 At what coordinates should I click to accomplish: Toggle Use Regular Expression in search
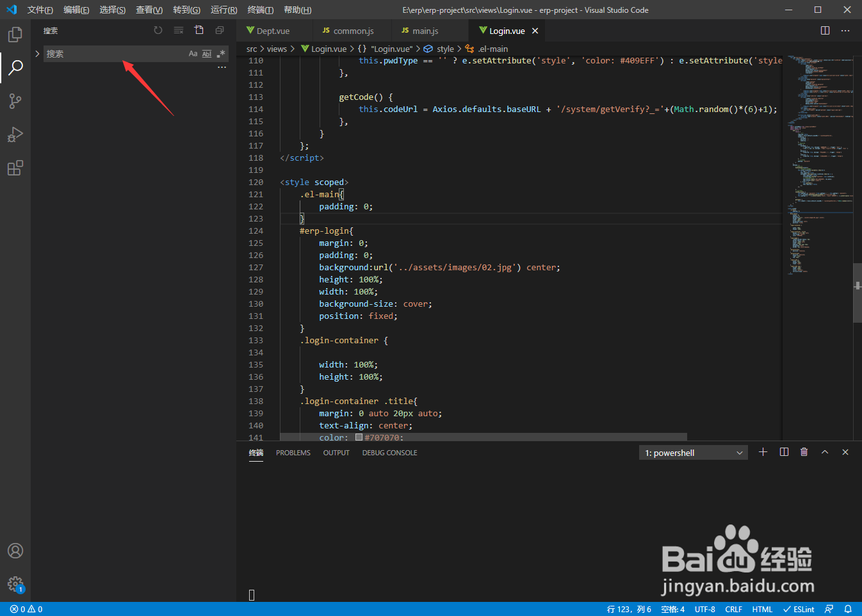pos(221,54)
